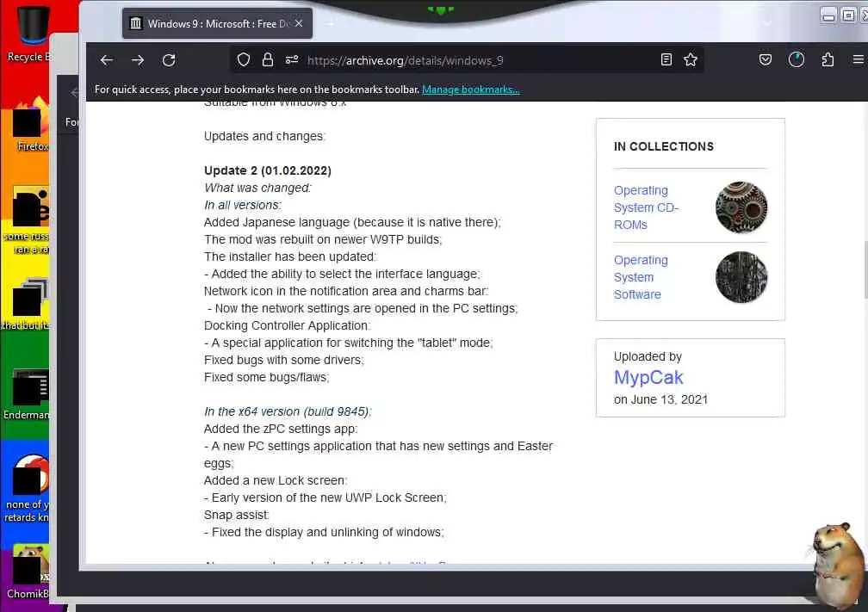Open the extensions puzzle-piece icon

[828, 59]
